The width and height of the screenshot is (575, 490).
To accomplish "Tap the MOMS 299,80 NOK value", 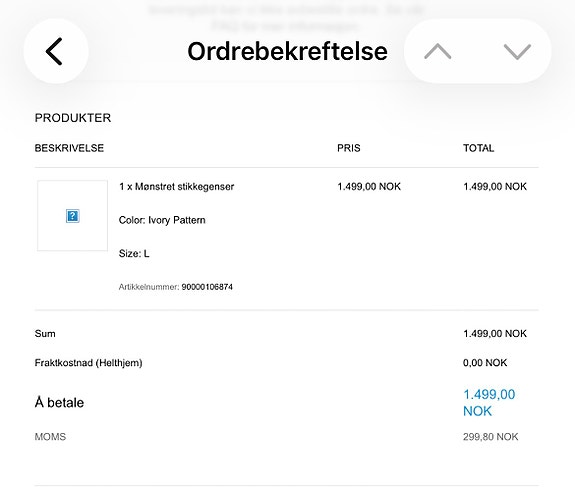I will tap(491, 437).
